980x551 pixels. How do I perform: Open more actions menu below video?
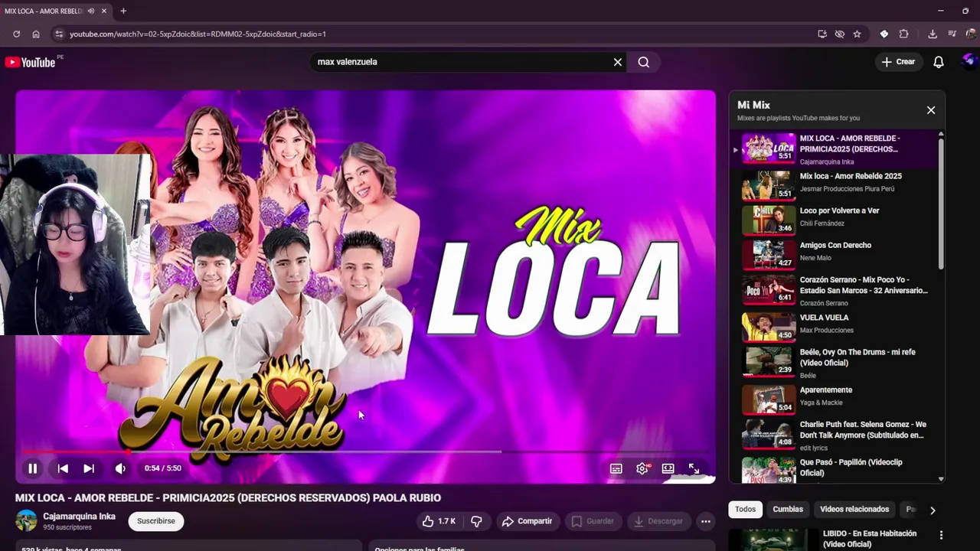click(706, 521)
